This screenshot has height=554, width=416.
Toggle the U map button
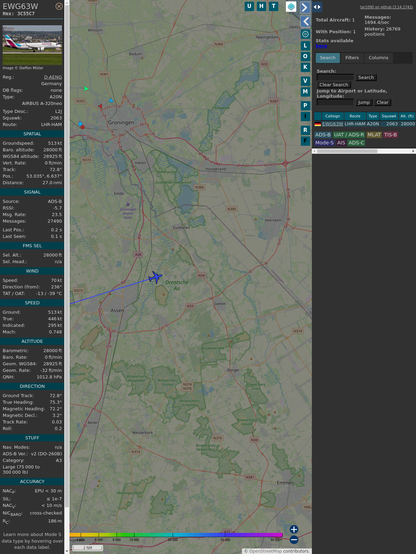(x=249, y=6)
